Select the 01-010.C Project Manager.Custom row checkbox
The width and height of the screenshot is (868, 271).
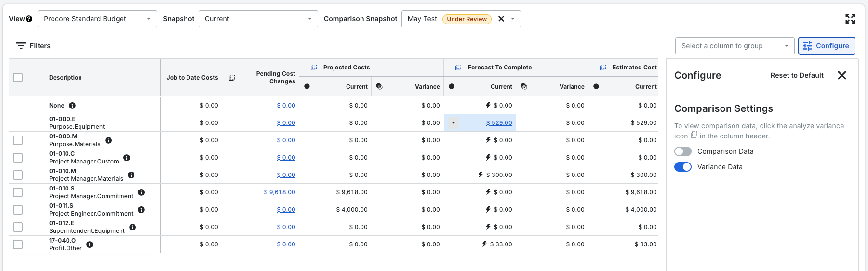coord(18,158)
